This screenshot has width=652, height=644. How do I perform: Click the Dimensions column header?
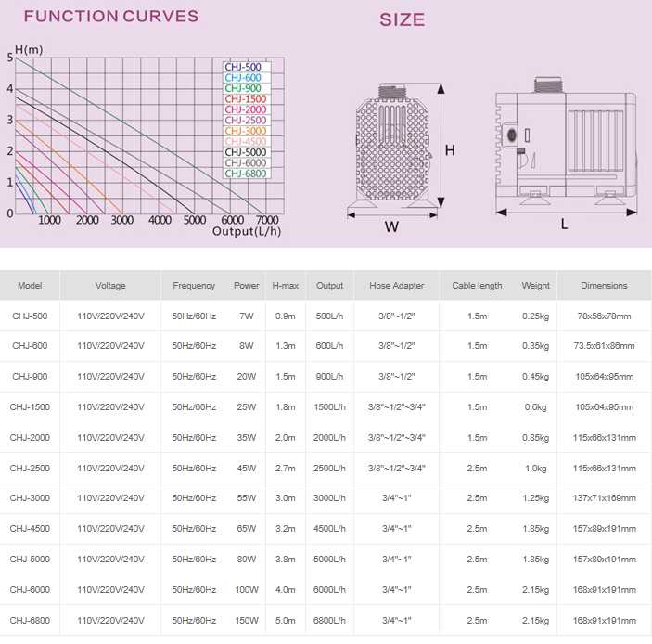(x=604, y=286)
